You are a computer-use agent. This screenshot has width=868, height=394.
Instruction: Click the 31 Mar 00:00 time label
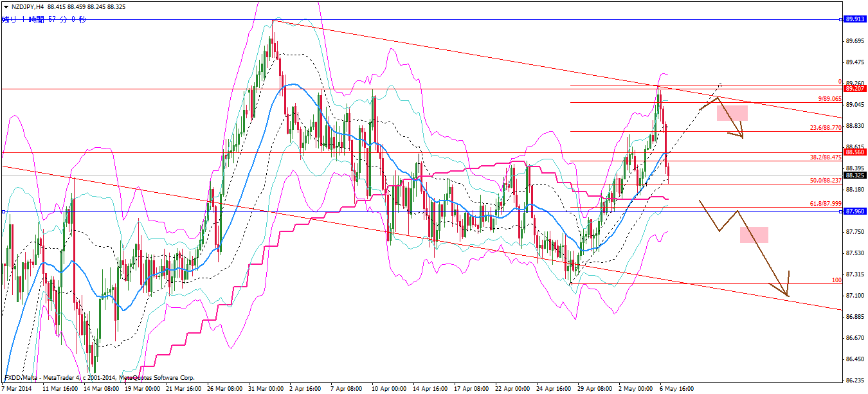[265, 389]
